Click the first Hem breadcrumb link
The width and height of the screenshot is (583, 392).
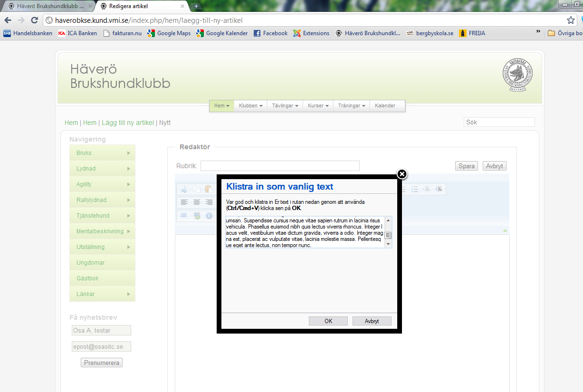[71, 123]
